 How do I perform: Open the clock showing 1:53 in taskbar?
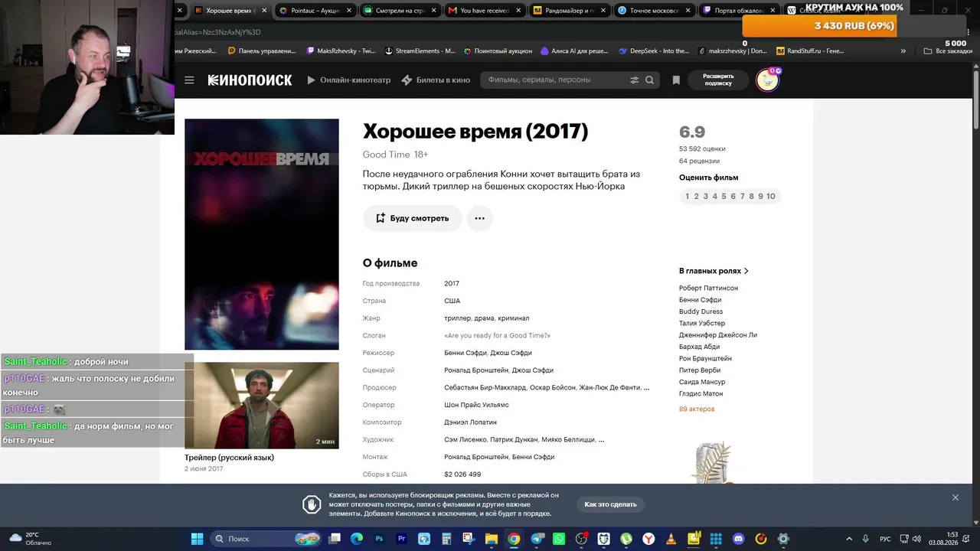coord(942,539)
